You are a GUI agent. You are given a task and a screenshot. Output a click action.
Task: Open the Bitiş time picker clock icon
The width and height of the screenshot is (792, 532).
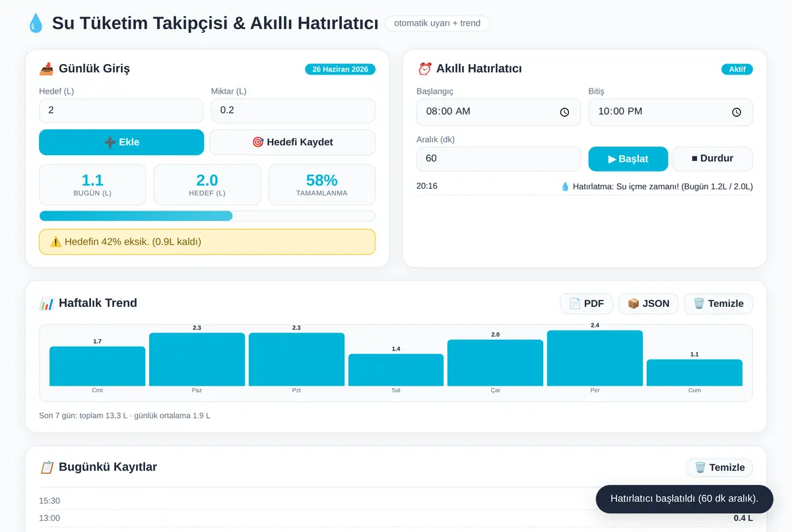click(x=737, y=112)
